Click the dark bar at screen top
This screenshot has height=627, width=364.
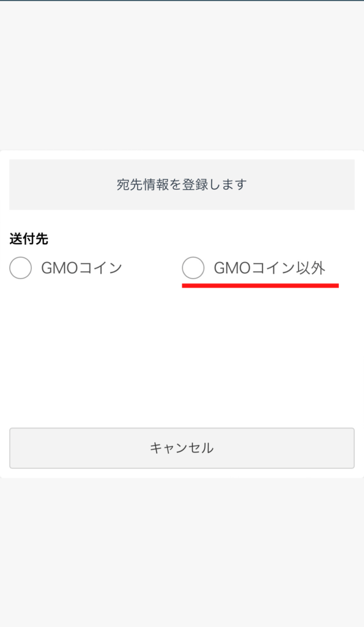[x=182, y=1]
